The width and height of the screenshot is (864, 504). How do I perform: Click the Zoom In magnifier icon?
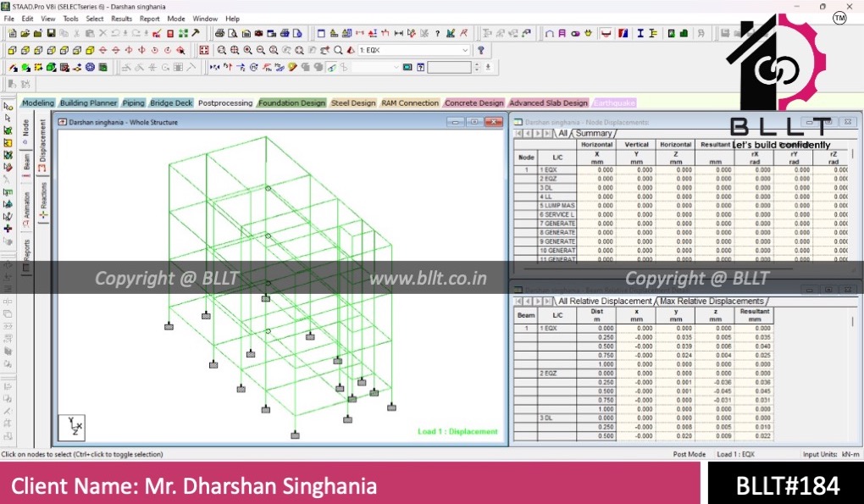247,50
